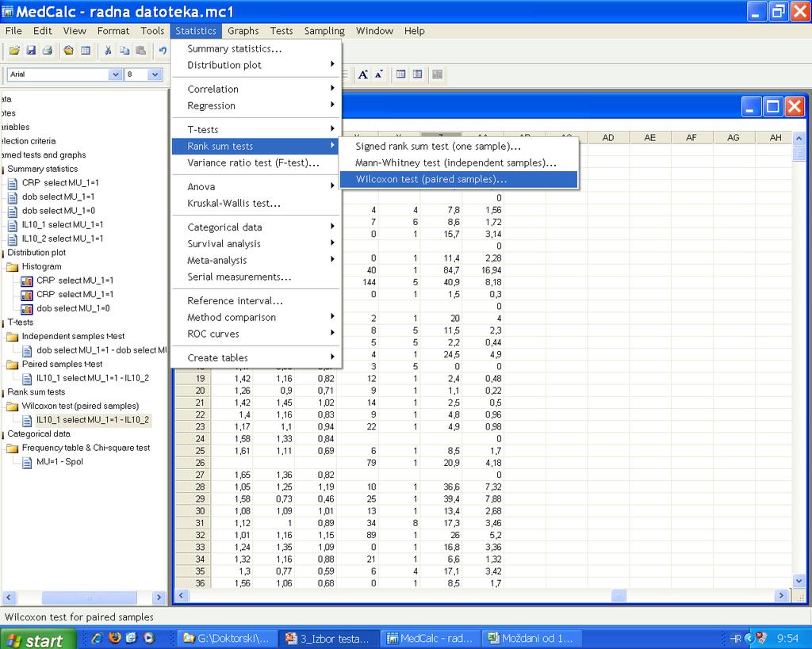Launch Firefox from the quick launch bar

pyautogui.click(x=114, y=638)
